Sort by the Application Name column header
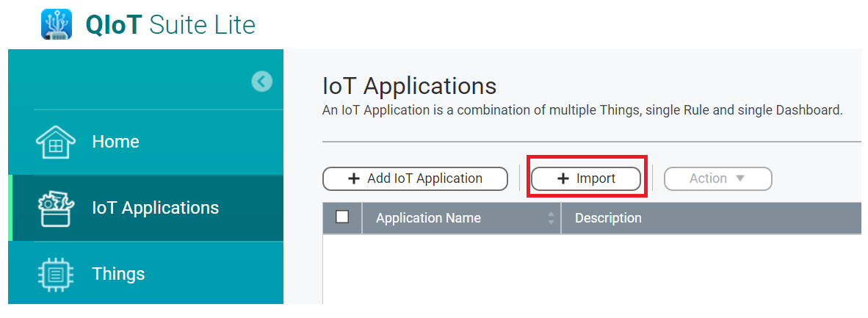868x318 pixels. (428, 218)
